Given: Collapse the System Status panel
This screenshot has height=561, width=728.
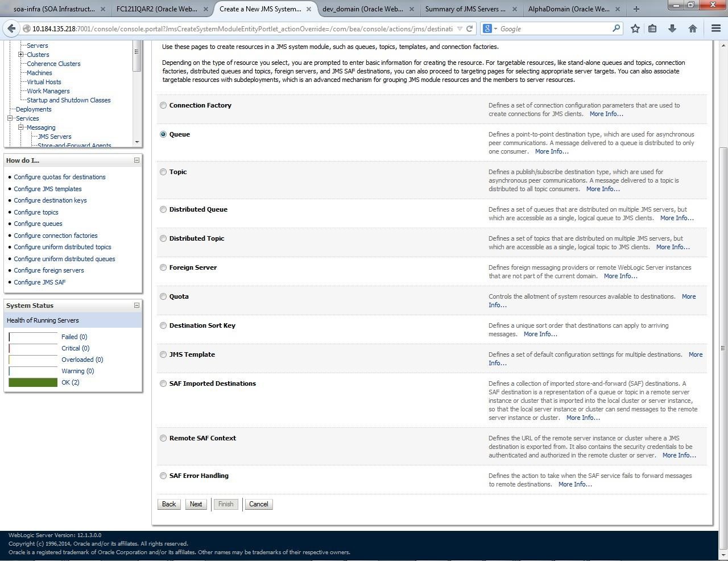Looking at the screenshot, I should [136, 306].
